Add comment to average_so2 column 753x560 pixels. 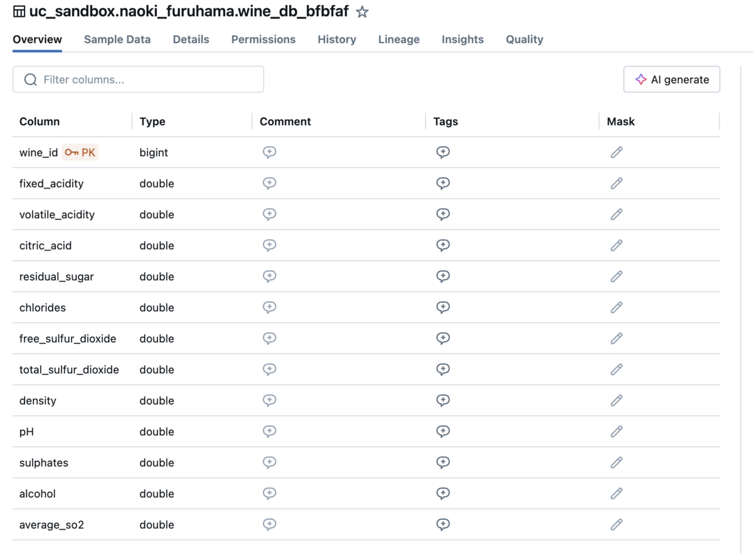pos(269,524)
